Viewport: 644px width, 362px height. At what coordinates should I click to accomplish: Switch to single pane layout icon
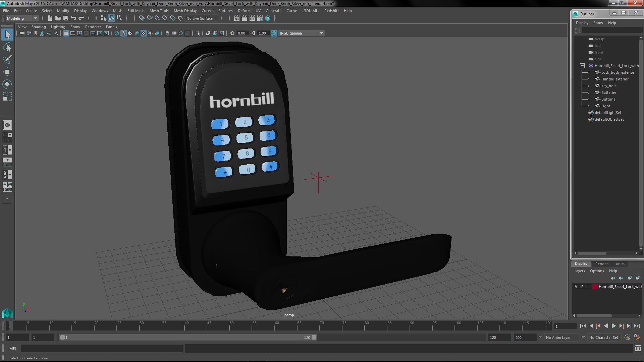tap(7, 125)
